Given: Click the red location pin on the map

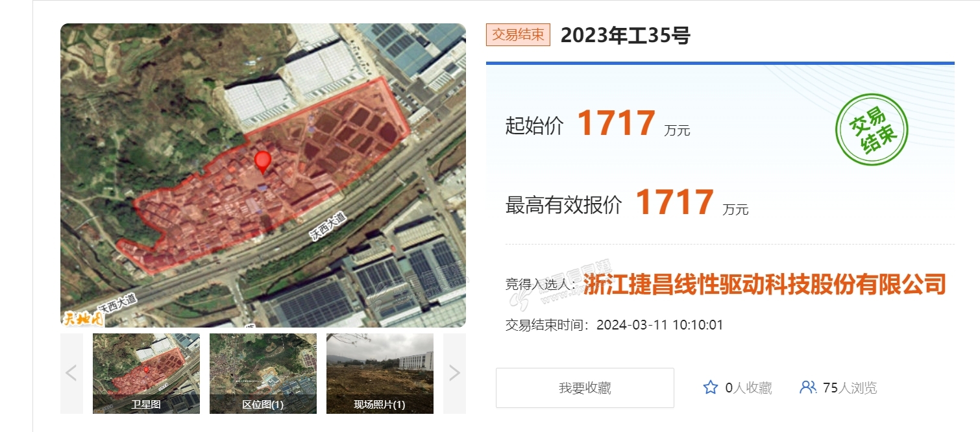Looking at the screenshot, I should click(262, 160).
